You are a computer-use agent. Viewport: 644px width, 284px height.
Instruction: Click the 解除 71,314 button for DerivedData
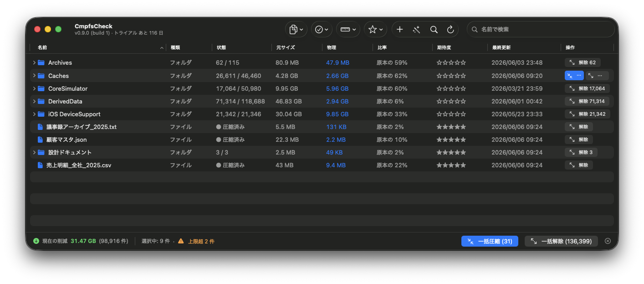[x=587, y=101]
